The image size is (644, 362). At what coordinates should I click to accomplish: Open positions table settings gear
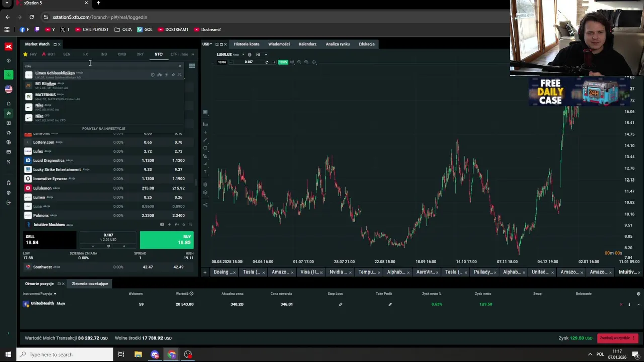click(x=639, y=294)
